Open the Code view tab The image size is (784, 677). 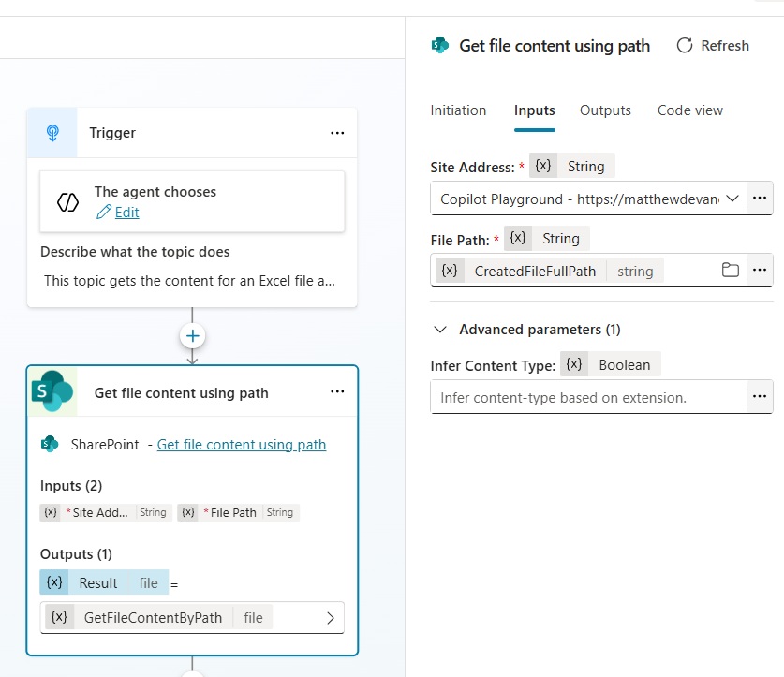point(689,110)
